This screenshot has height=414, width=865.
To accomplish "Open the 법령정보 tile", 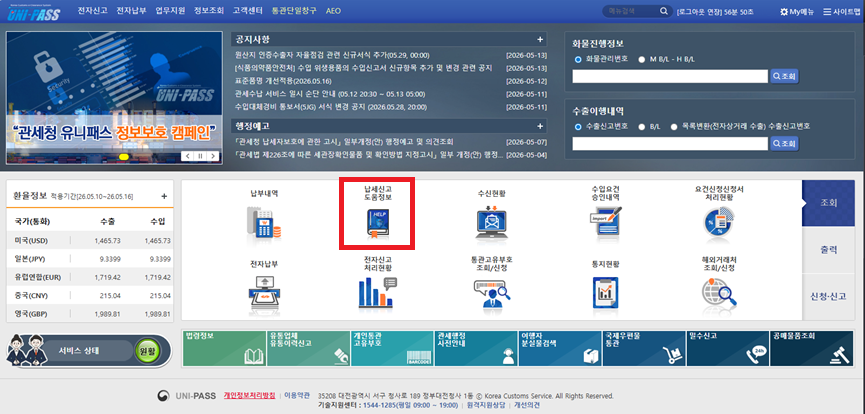I will click(224, 348).
